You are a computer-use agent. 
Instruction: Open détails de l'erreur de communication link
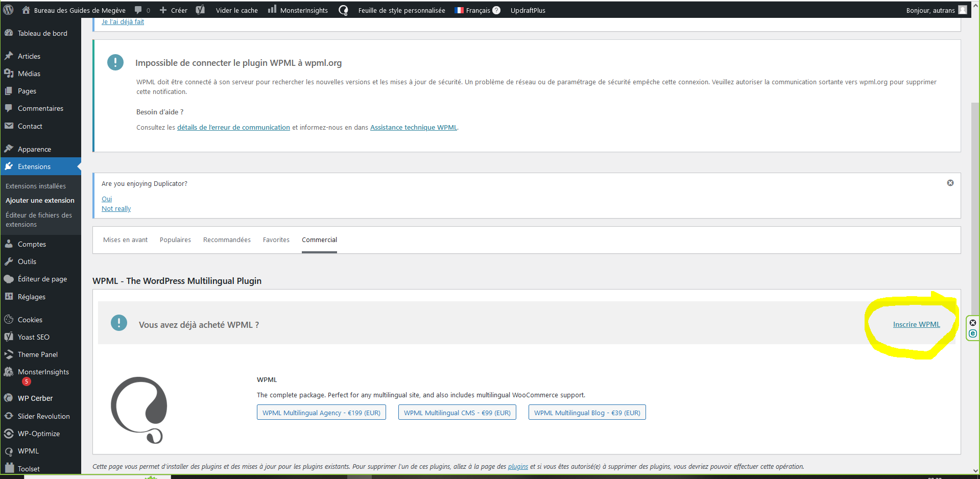233,127
